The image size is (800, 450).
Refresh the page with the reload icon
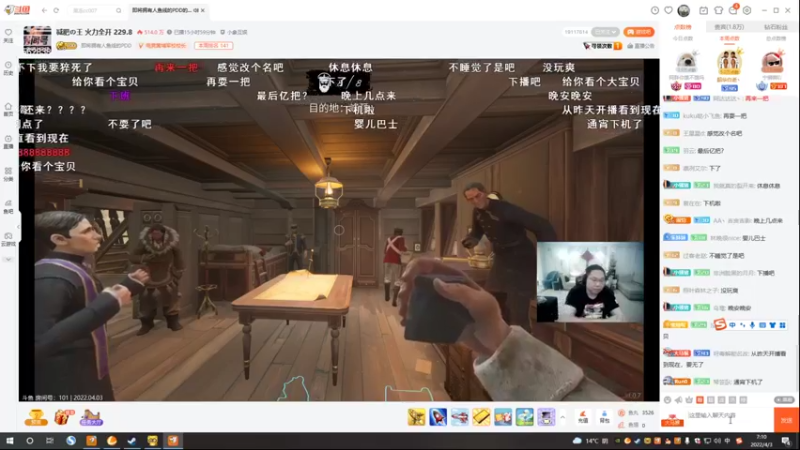click(x=56, y=10)
